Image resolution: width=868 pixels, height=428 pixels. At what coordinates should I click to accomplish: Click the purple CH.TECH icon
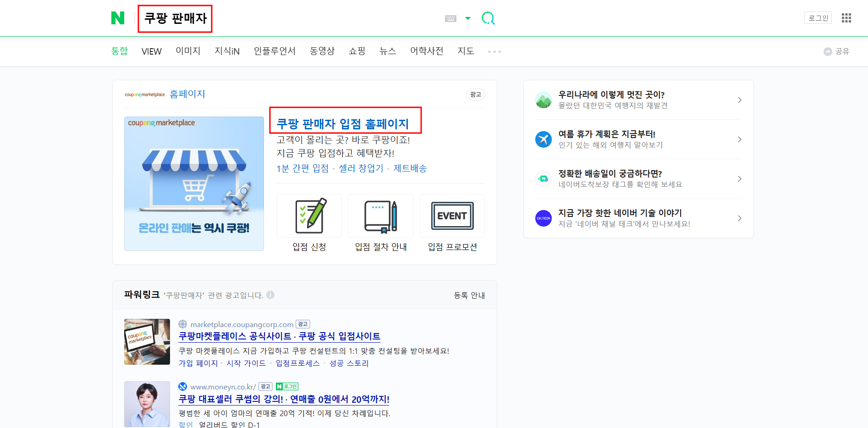tap(544, 218)
